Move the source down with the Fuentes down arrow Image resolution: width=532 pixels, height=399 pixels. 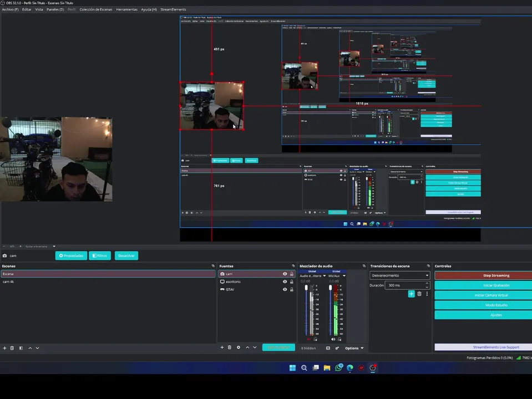point(255,347)
